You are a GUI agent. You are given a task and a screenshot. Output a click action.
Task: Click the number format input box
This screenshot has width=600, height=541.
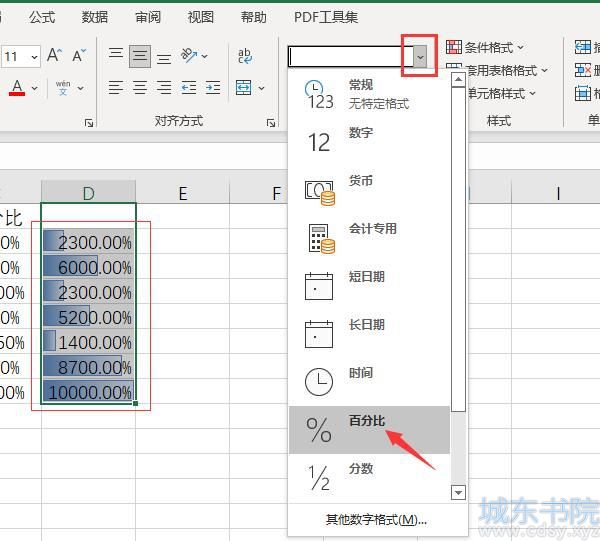point(351,57)
